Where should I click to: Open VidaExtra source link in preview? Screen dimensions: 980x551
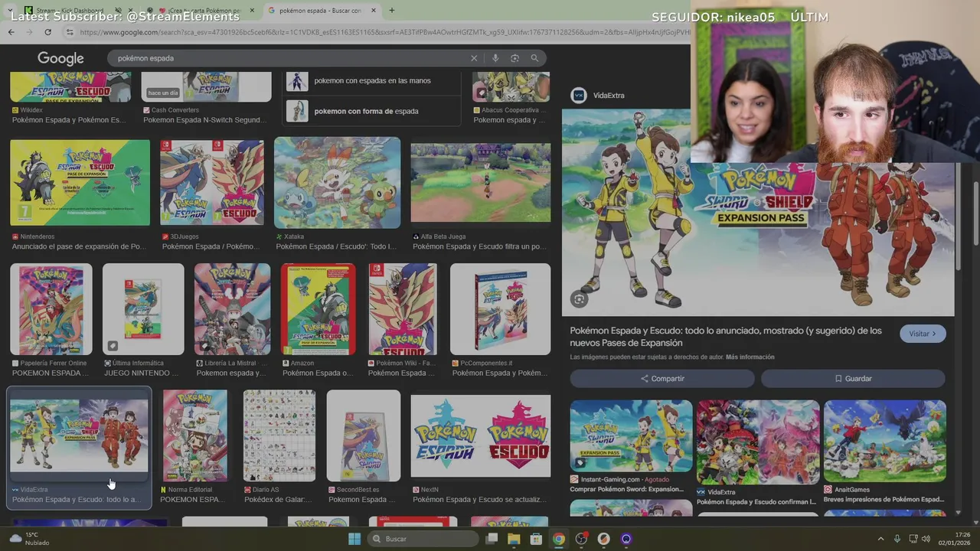tap(598, 96)
